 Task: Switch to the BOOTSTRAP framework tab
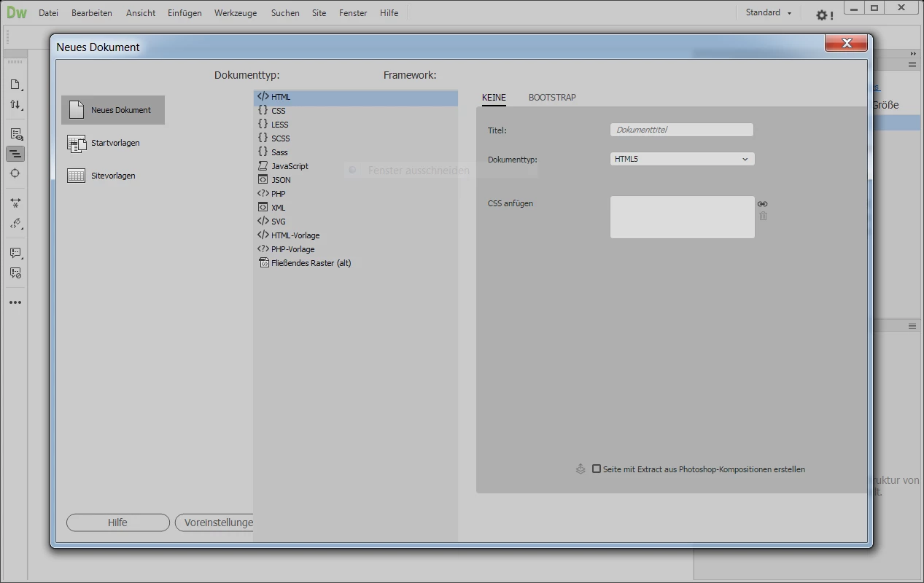(x=552, y=98)
